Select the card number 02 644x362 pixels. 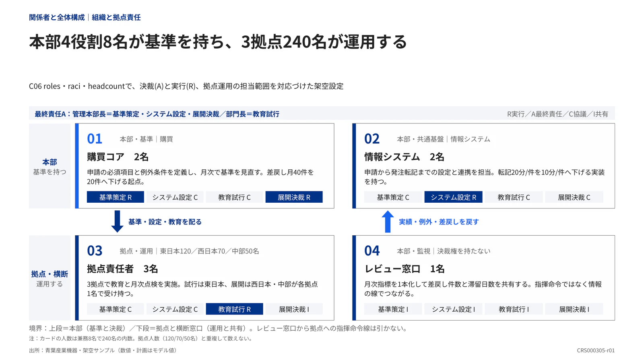372,139
